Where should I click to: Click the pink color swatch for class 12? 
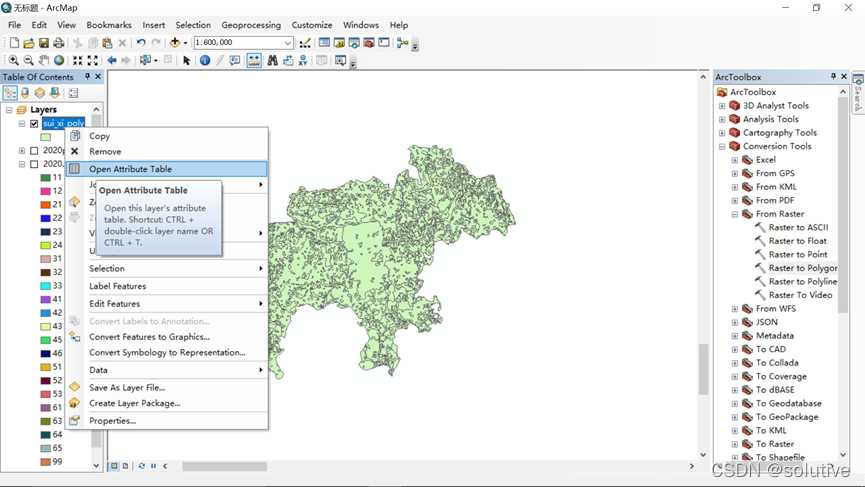(x=45, y=191)
